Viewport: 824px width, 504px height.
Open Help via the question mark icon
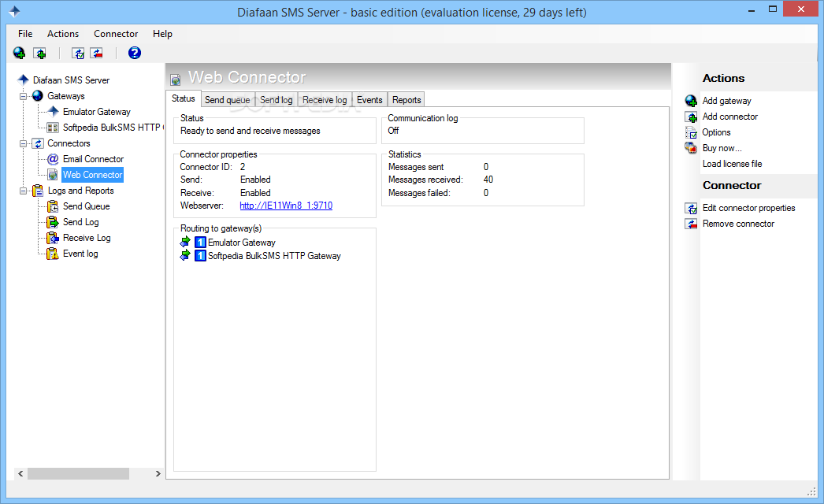tap(135, 53)
